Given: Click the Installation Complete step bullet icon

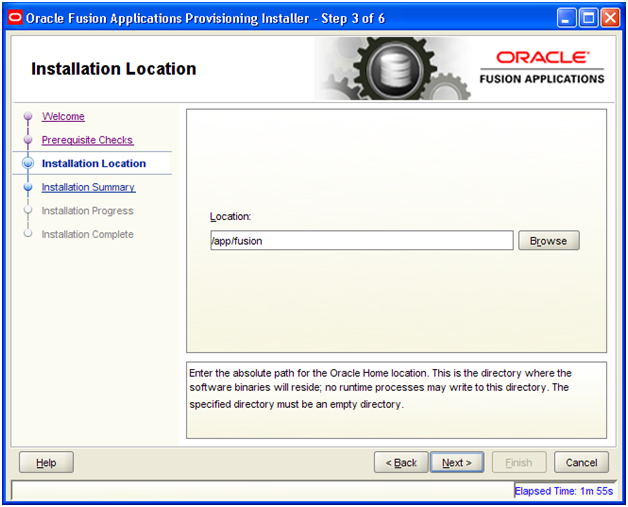Looking at the screenshot, I should pyautogui.click(x=28, y=233).
